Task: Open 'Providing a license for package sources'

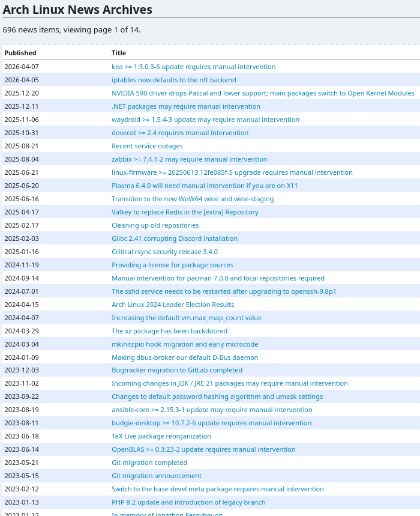Action: 173,264
